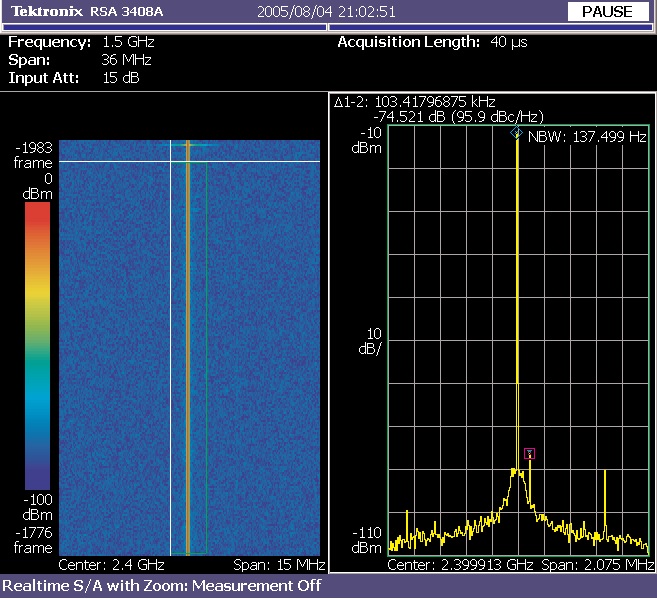
Task: Click the diamond marker 1 at carrier peak
Action: (517, 133)
